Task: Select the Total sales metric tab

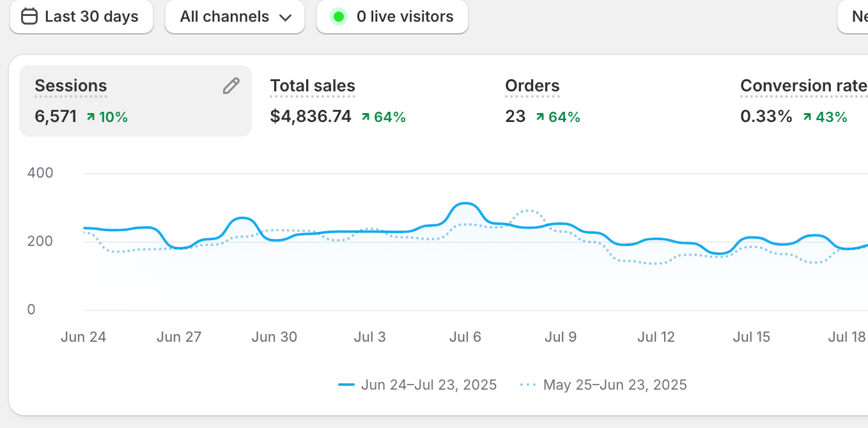Action: click(x=312, y=86)
